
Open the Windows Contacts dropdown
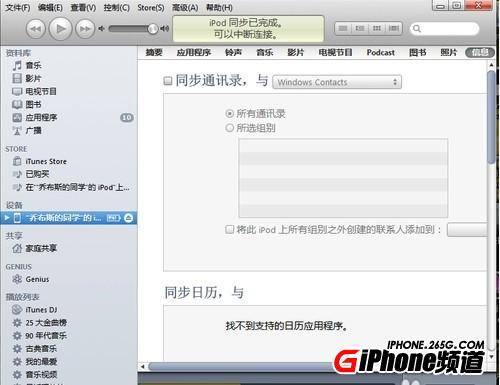click(x=337, y=82)
